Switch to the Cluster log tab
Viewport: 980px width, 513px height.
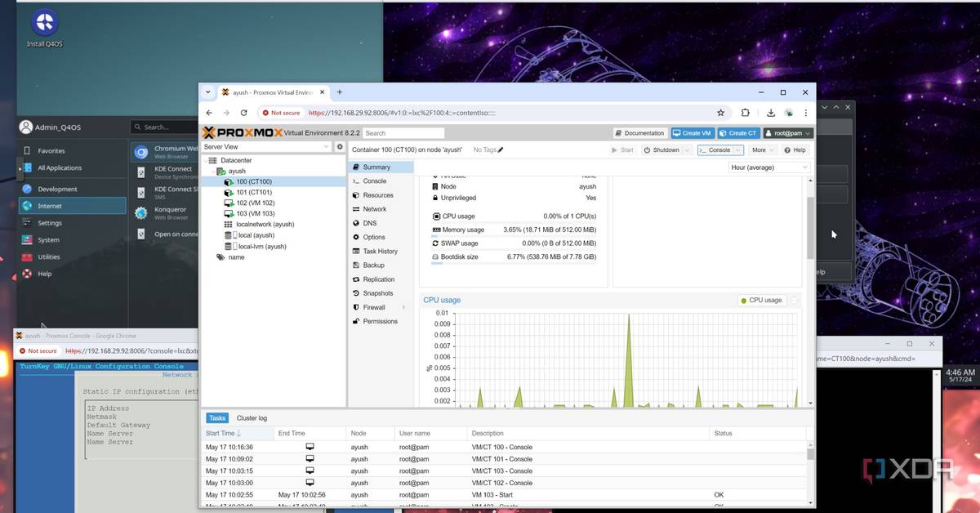point(252,418)
